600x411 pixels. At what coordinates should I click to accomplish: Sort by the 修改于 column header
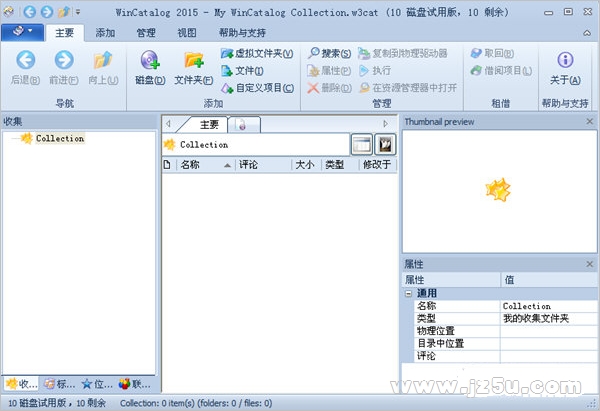(x=378, y=165)
